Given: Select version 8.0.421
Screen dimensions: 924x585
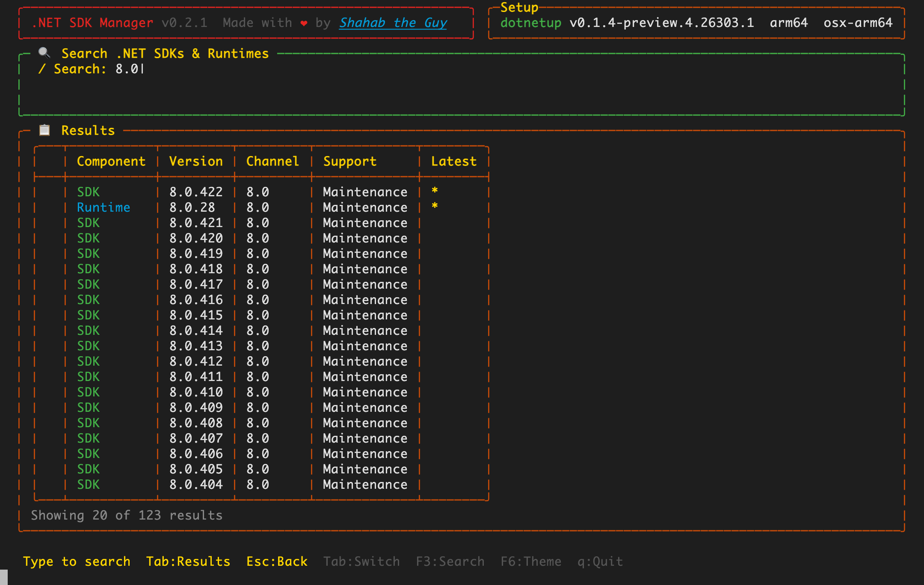Looking at the screenshot, I should point(196,223).
